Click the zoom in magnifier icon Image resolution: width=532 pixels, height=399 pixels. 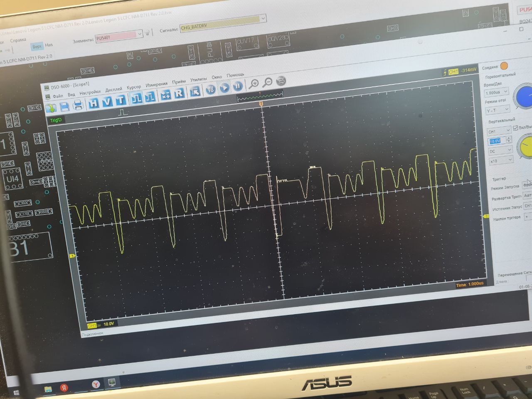pyautogui.click(x=254, y=84)
